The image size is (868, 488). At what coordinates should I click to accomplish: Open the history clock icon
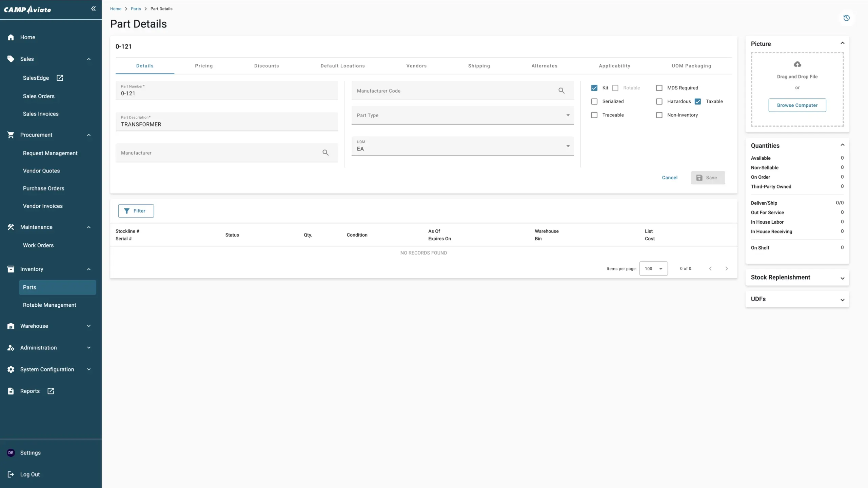[846, 18]
